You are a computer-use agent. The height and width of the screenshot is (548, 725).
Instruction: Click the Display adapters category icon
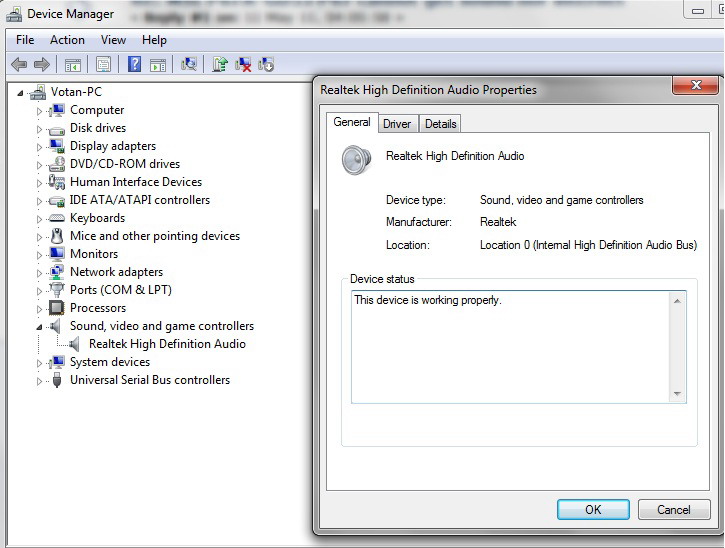click(57, 146)
